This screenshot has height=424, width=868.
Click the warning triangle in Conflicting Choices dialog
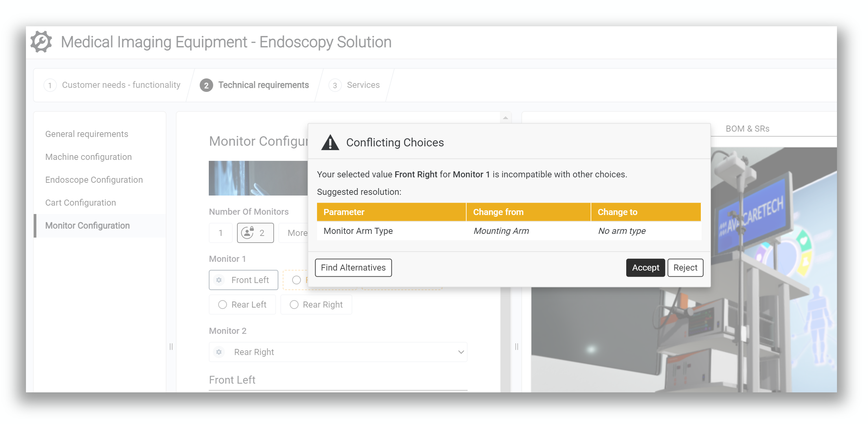(331, 142)
